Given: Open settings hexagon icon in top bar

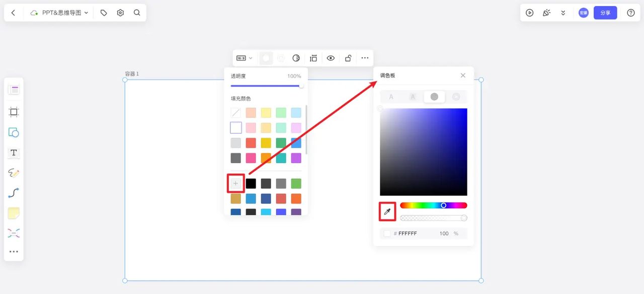Looking at the screenshot, I should pos(120,13).
